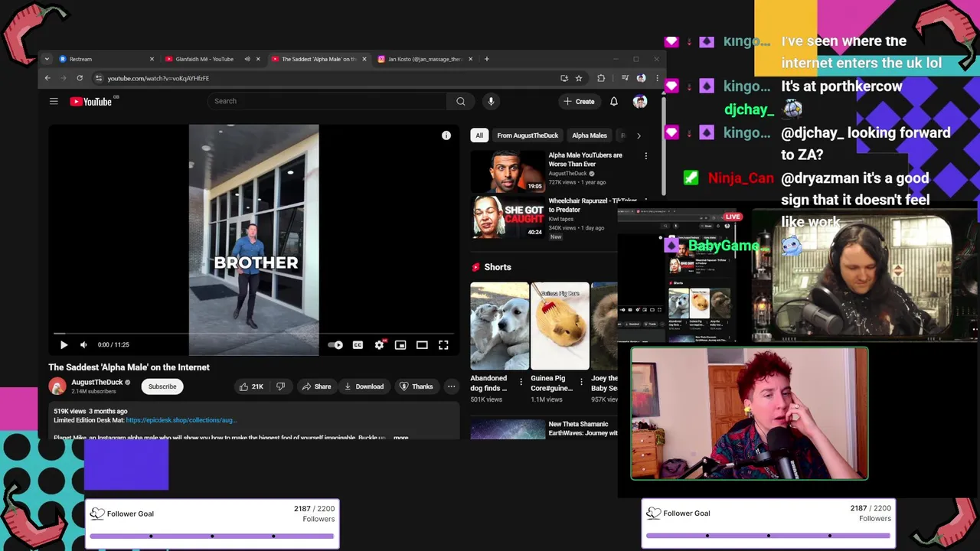Open options for 'Alpha Male YouTubers' video
The width and height of the screenshot is (980, 551).
(x=645, y=156)
